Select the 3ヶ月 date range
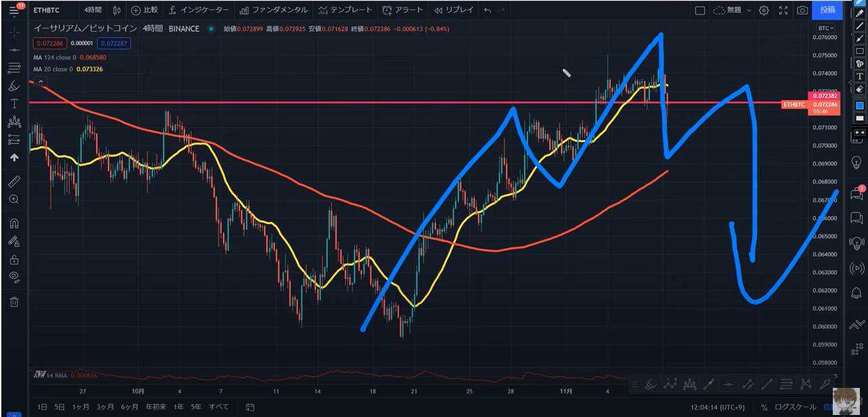 pos(105,408)
